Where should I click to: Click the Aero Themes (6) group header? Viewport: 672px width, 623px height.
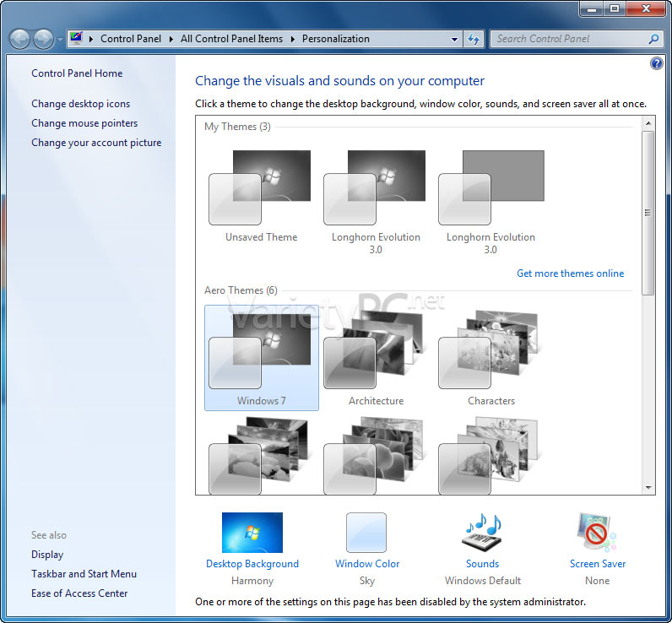(241, 290)
